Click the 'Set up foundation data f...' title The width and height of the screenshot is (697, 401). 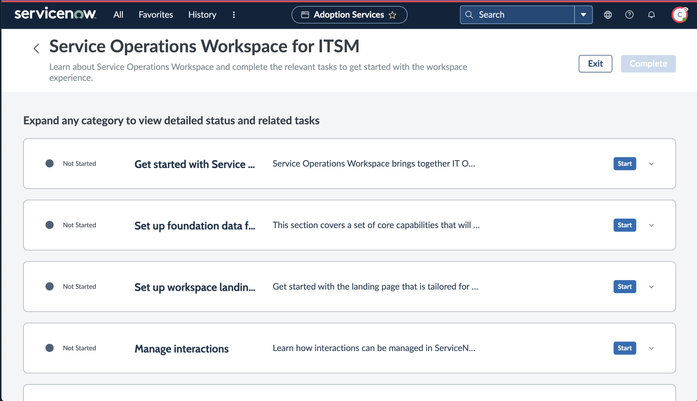point(195,225)
